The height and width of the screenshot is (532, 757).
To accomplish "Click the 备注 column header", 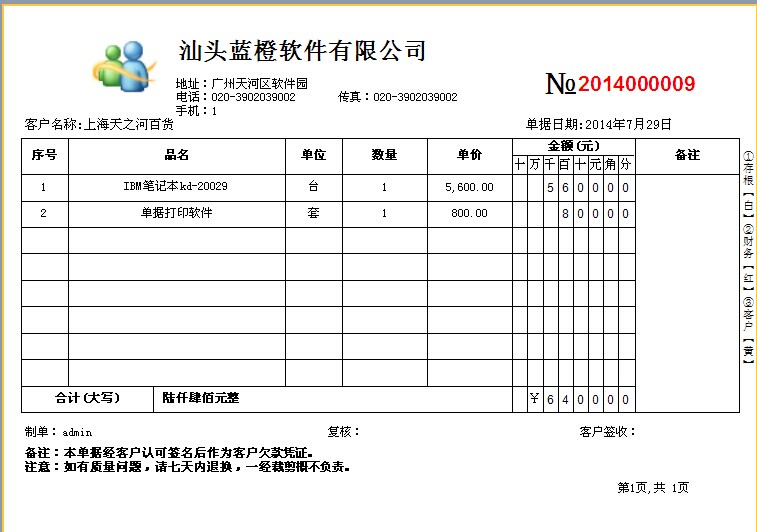I will coord(687,155).
